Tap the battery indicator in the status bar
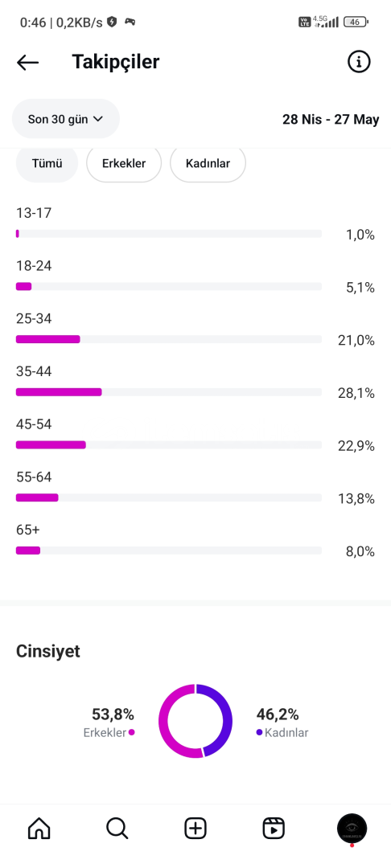Screen dimensions: 391x868 (356, 23)
